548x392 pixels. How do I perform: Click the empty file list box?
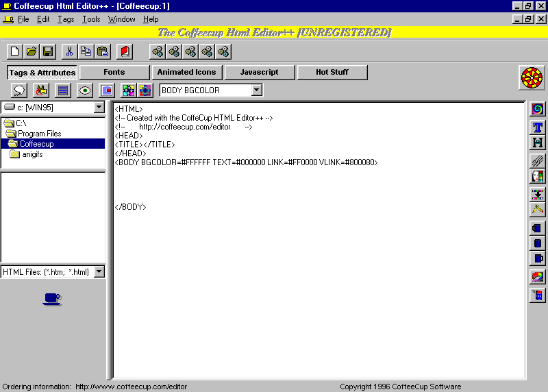pyautogui.click(x=53, y=217)
